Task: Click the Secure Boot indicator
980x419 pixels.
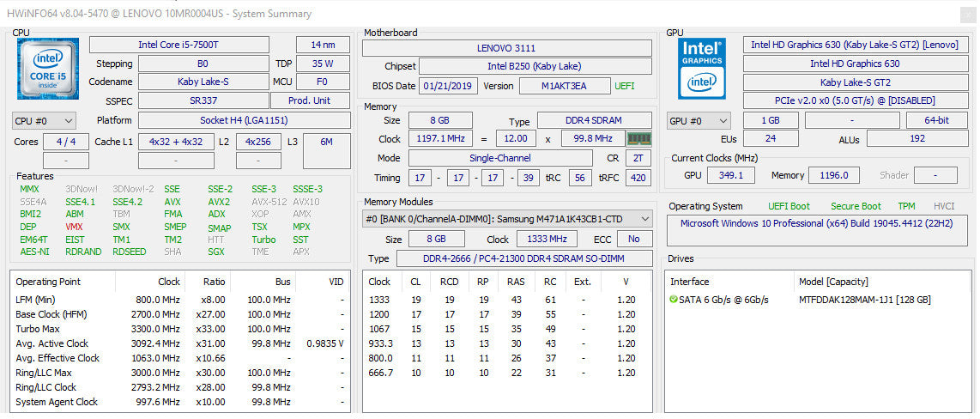Action: pyautogui.click(x=856, y=206)
